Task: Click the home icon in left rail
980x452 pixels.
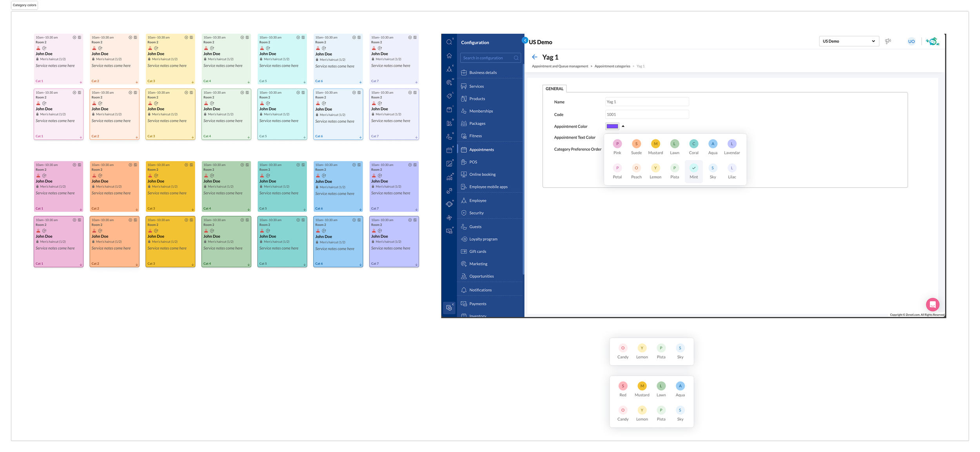Action: [x=449, y=56]
